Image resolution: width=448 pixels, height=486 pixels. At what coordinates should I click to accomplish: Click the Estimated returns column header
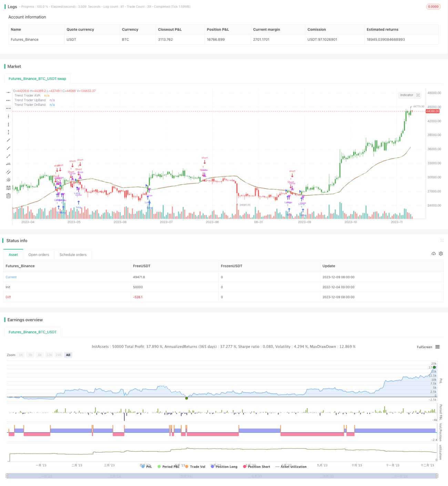tap(383, 30)
